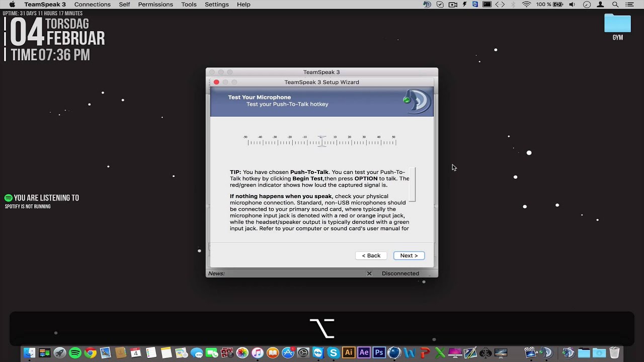This screenshot has width=644, height=362.
Task: Open Reminders in the dock
Action: coord(151,353)
